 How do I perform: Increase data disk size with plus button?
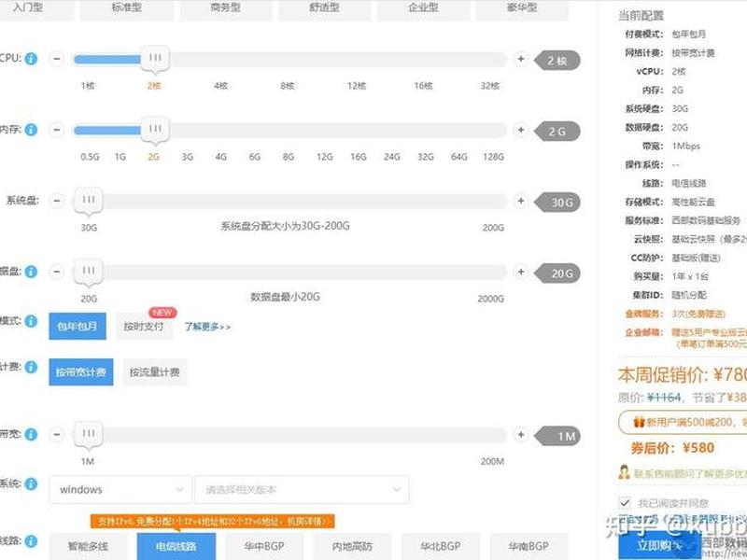521,272
